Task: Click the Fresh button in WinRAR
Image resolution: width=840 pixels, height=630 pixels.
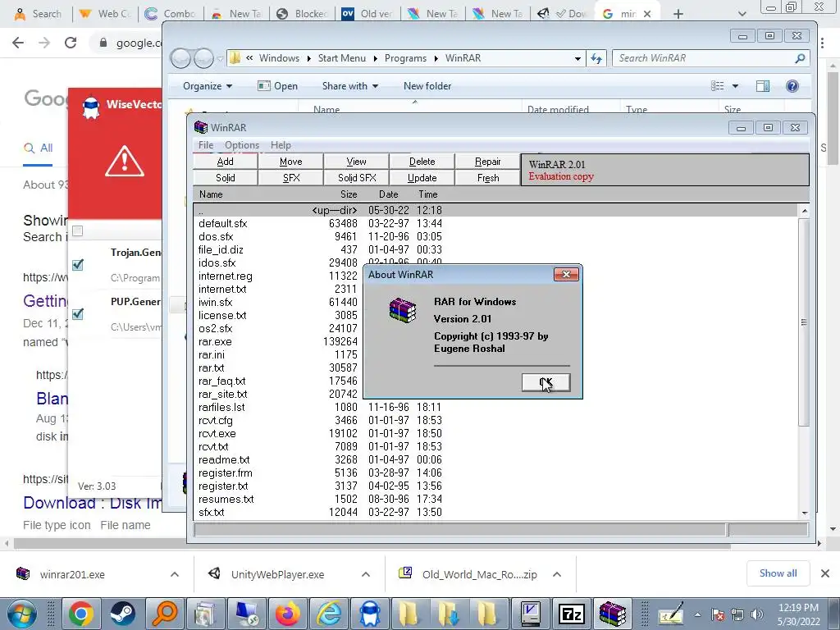Action: pyautogui.click(x=487, y=178)
